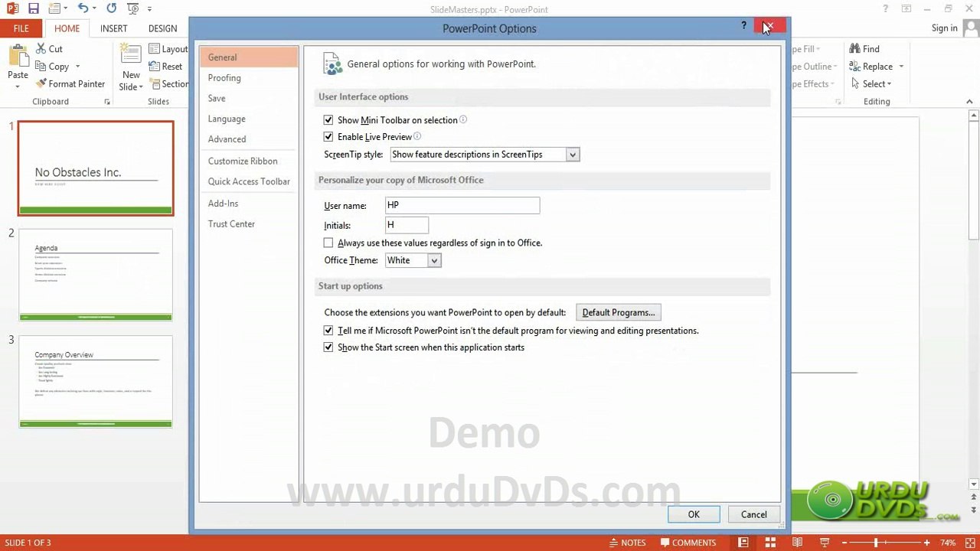Click the Layout icon in the Slides group
980x551 pixels.
point(155,48)
